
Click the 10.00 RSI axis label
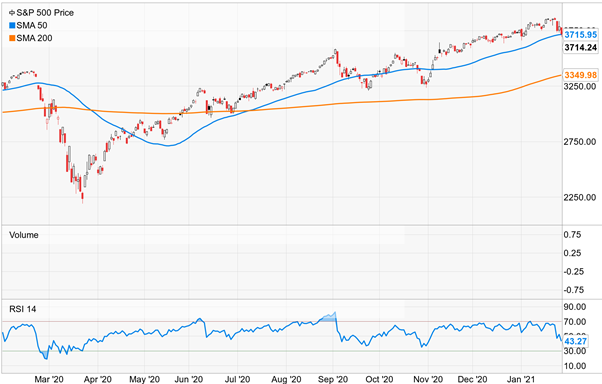coord(575,366)
